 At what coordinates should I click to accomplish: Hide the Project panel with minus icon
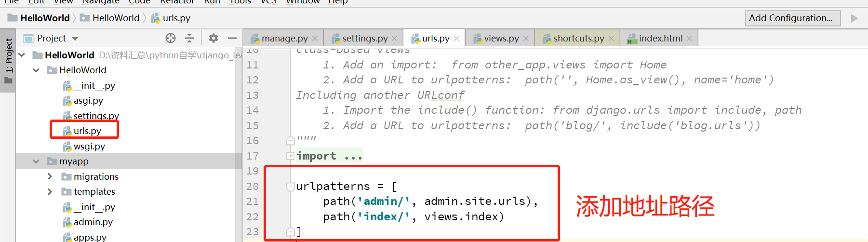coord(232,38)
